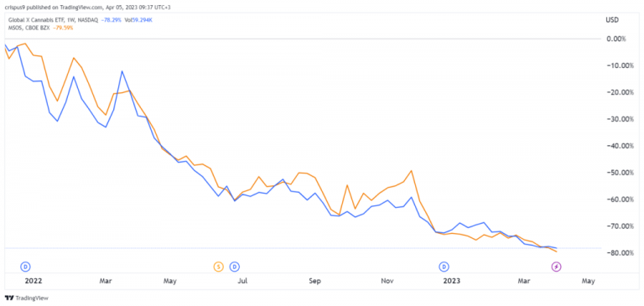Select the Sep label on the time axis
Viewport: 644px width, 306px height.
click(314, 282)
